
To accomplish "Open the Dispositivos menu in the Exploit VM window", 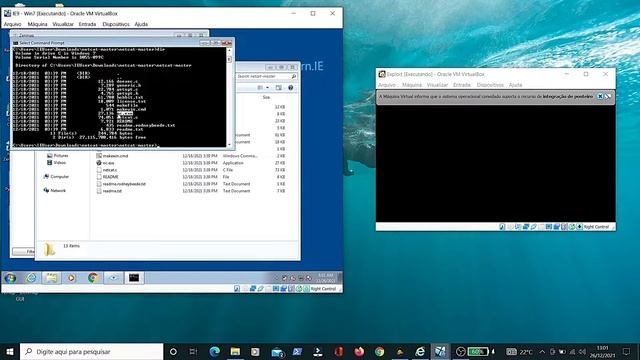I will 490,85.
